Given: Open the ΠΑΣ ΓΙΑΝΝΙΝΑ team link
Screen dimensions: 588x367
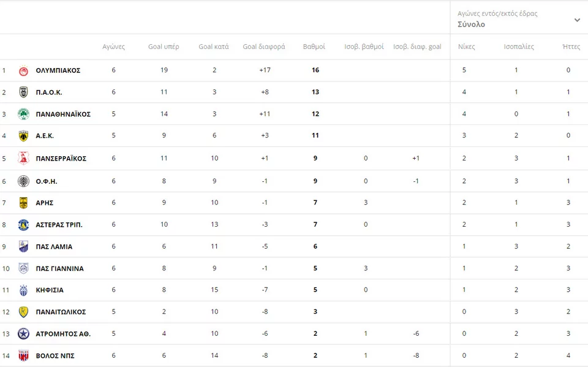Looking at the screenshot, I should pyautogui.click(x=59, y=269).
